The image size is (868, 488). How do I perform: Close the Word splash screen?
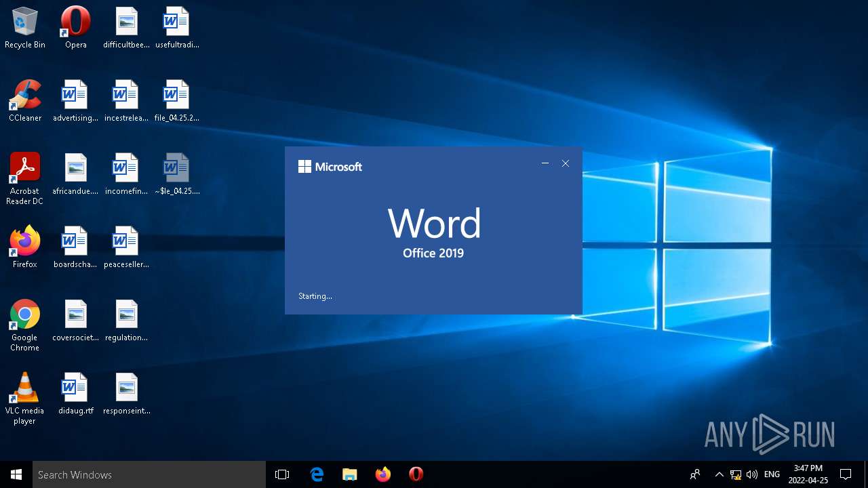tap(566, 163)
